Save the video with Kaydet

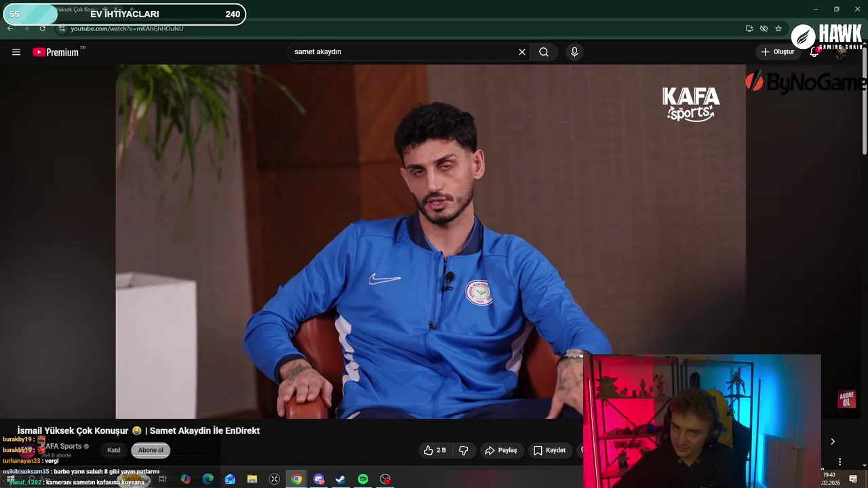549,450
